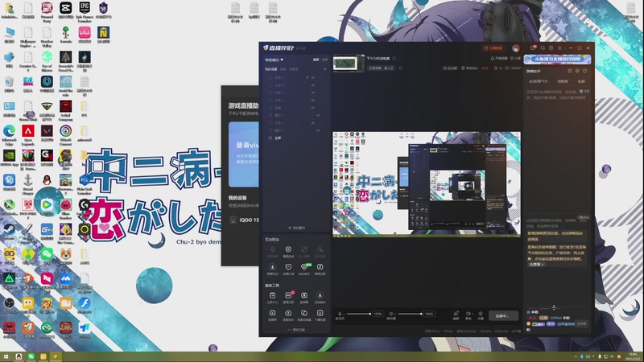This screenshot has width=644, height=362.
Task: Open stream category tag dropdown
Action: click(x=382, y=68)
